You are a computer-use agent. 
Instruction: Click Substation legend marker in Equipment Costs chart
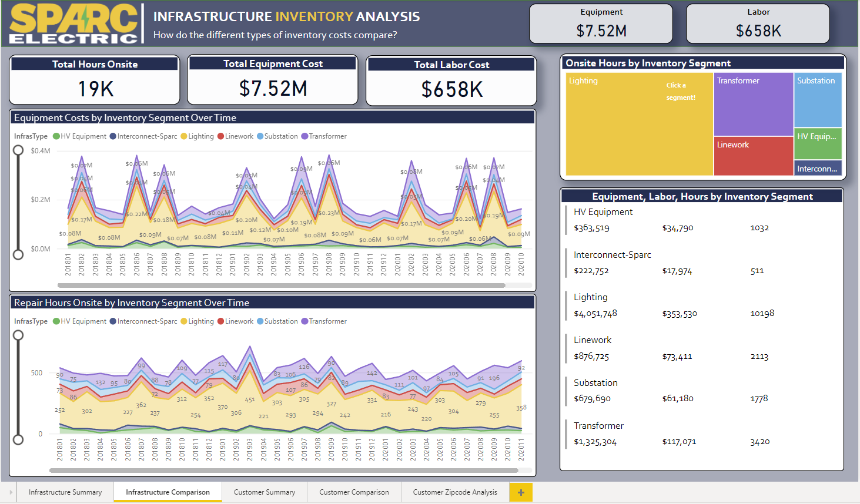click(x=260, y=136)
